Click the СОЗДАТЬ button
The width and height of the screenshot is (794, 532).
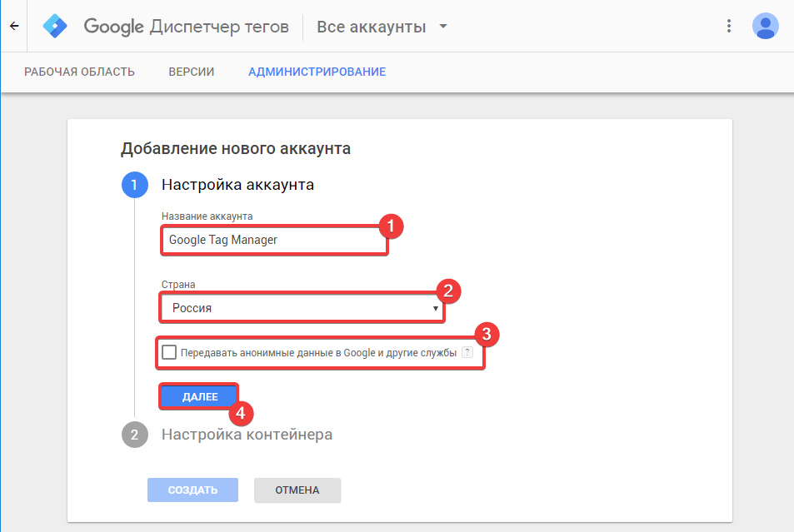tap(192, 490)
